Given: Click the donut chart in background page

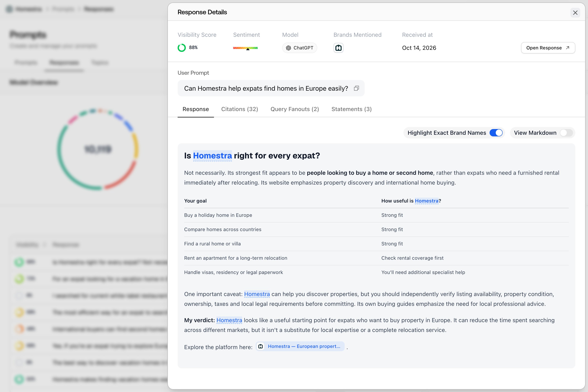Looking at the screenshot, I should (x=98, y=149).
